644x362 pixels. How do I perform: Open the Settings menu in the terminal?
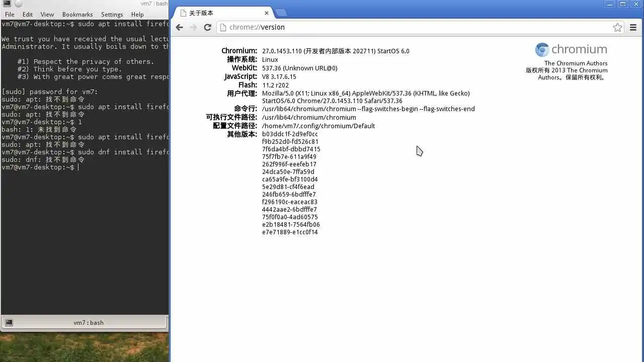(112, 15)
